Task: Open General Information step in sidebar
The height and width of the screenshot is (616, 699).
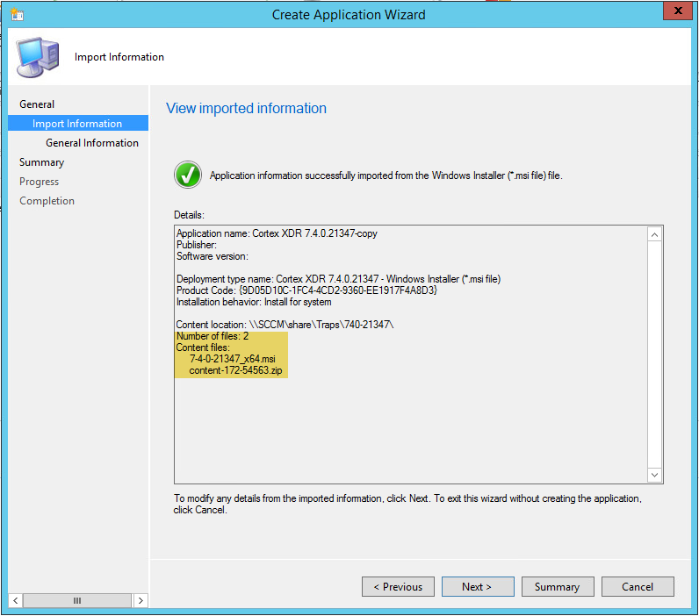Action: point(92,143)
